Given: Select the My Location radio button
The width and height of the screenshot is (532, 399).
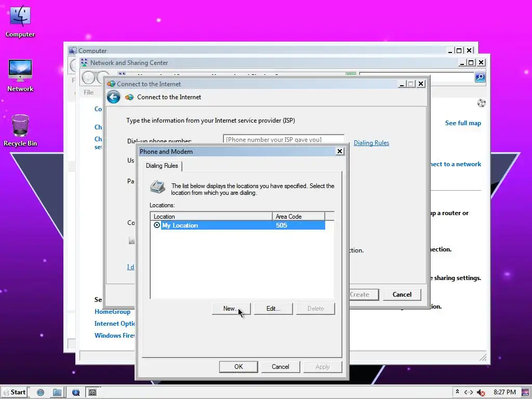Looking at the screenshot, I should [x=157, y=225].
